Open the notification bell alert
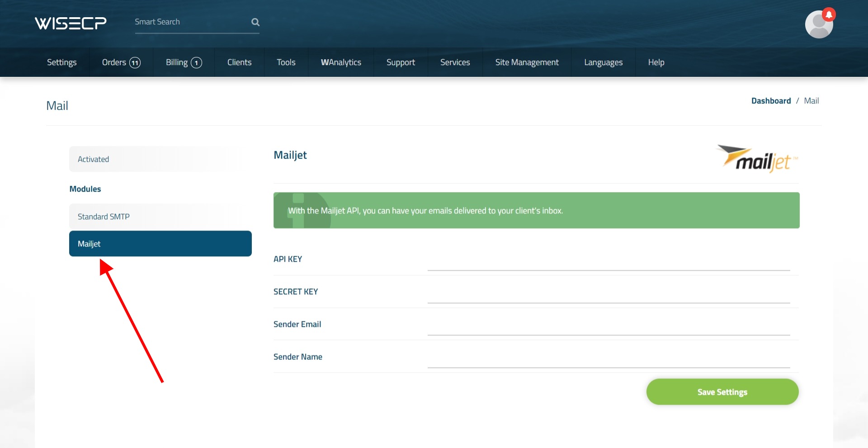Image resolution: width=868 pixels, height=448 pixels. [x=829, y=14]
